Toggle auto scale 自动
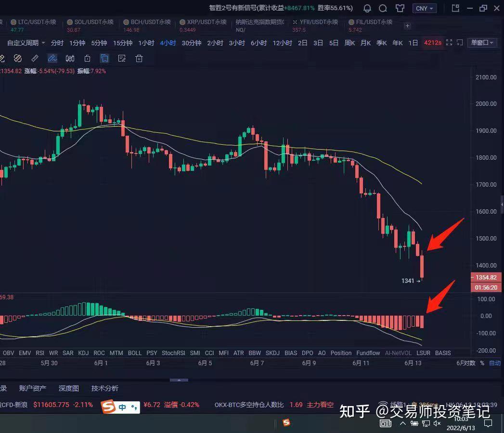The width and height of the screenshot is (504, 433). pos(495,363)
